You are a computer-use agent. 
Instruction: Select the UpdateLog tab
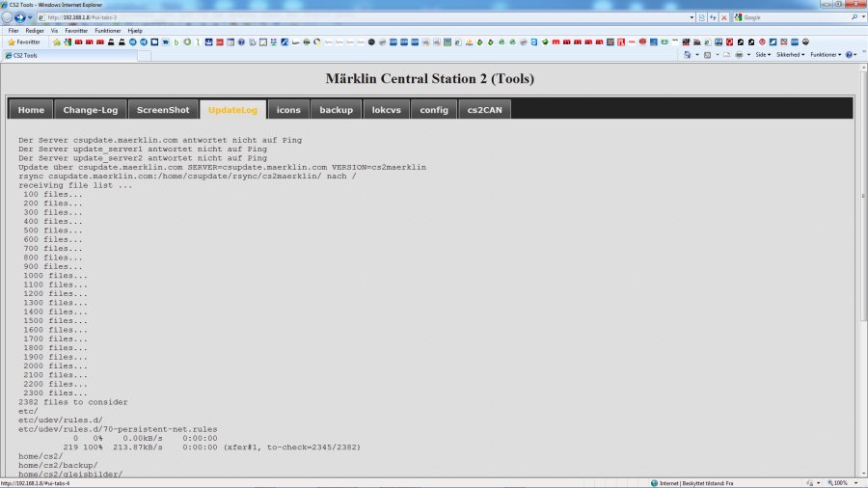coord(232,110)
